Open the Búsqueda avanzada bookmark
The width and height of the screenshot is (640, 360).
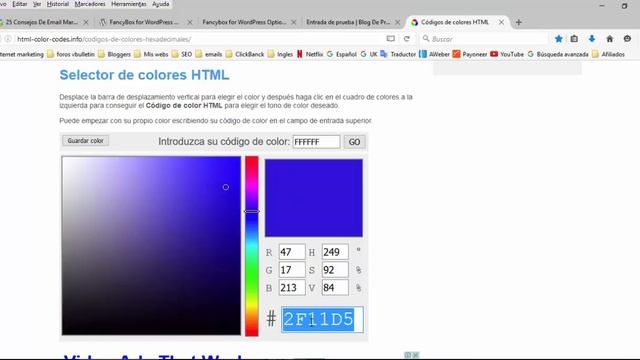(558, 54)
